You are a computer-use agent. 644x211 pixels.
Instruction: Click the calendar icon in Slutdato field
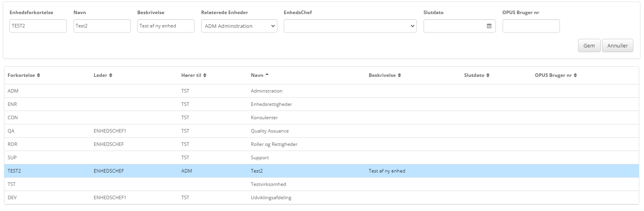[x=489, y=26]
